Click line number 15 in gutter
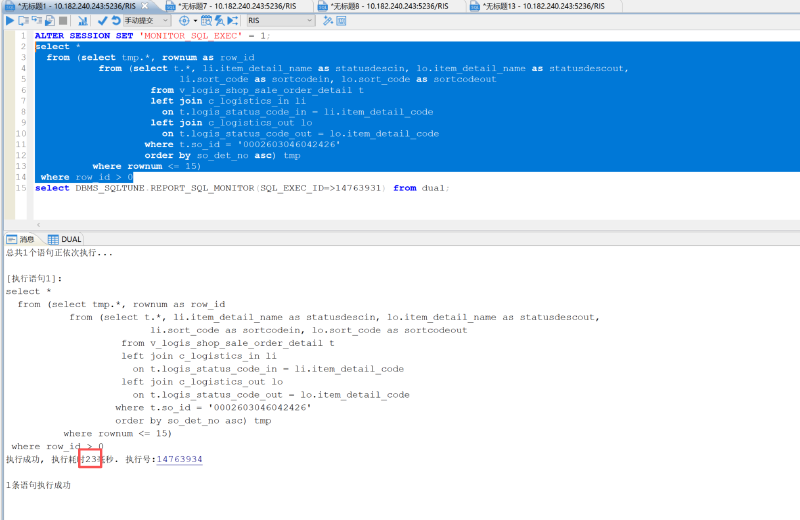Screen dimensions: 800x520 pos(21,188)
